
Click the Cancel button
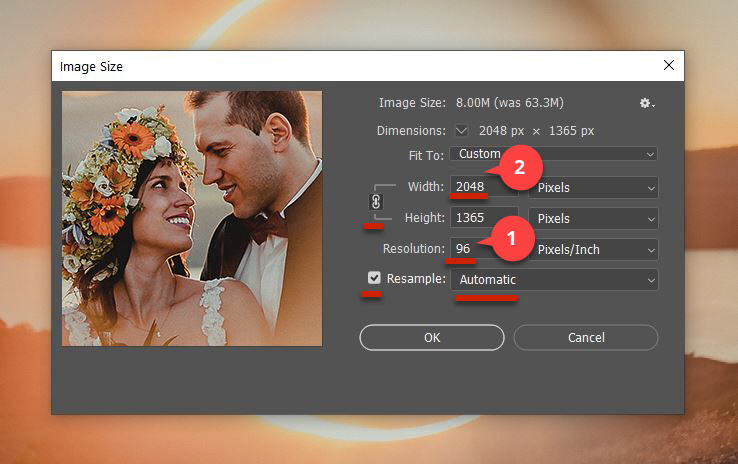(586, 337)
